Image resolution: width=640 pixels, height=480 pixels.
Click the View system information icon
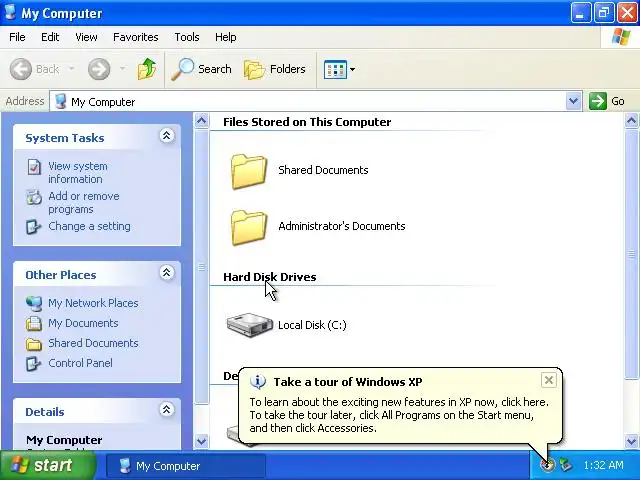[34, 167]
